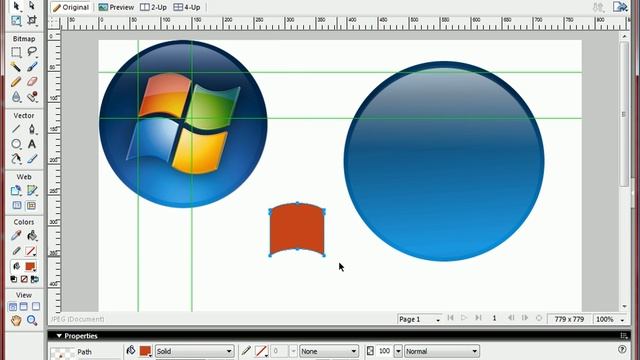
Task: Click the fill bucket icon in Colors
Action: [16, 266]
